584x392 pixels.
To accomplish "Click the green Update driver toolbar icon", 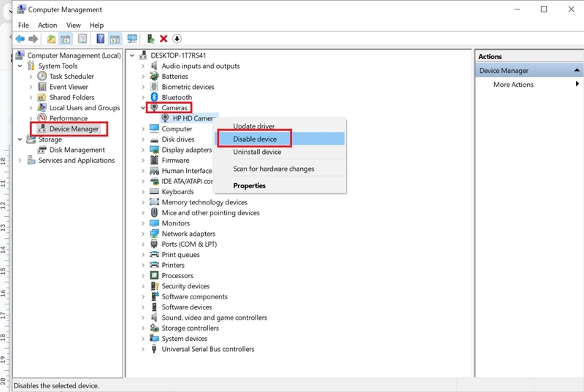I will click(x=150, y=39).
